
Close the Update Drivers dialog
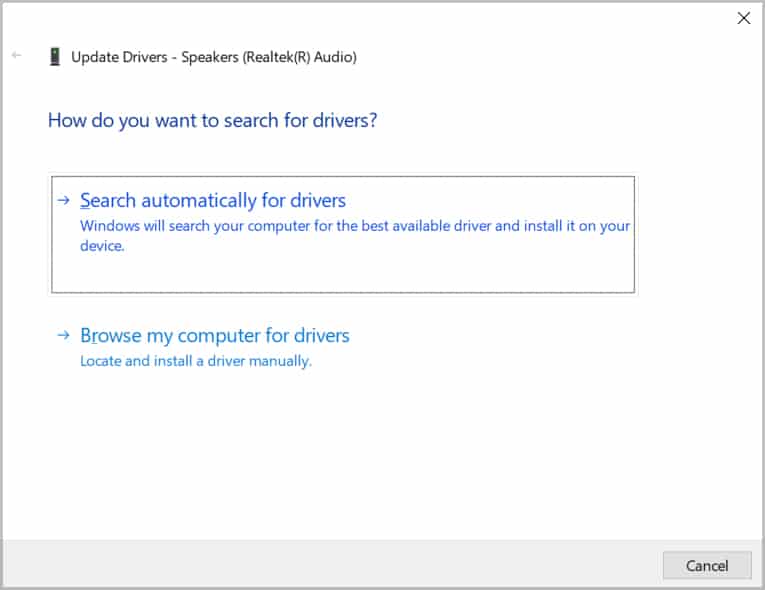(x=744, y=18)
